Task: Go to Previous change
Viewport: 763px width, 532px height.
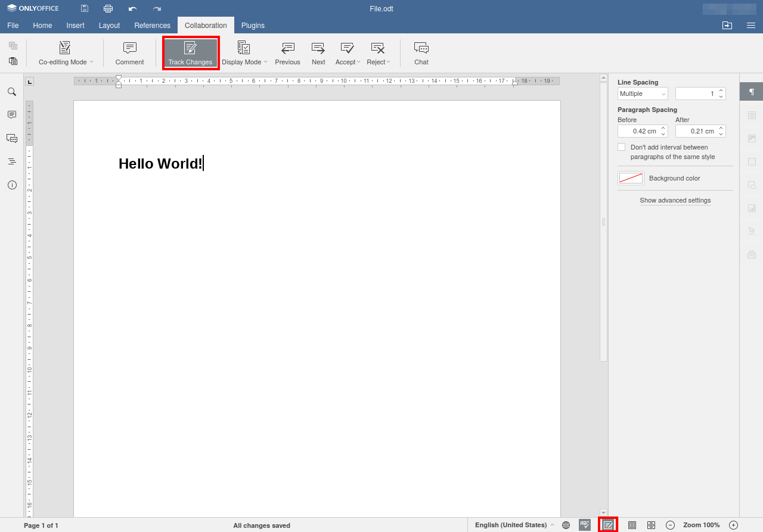Action: (287, 53)
